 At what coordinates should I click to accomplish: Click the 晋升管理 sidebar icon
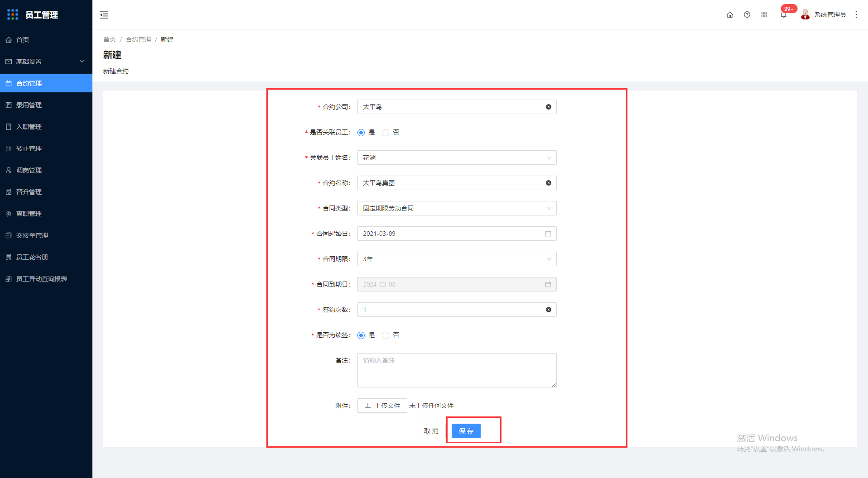[9, 192]
